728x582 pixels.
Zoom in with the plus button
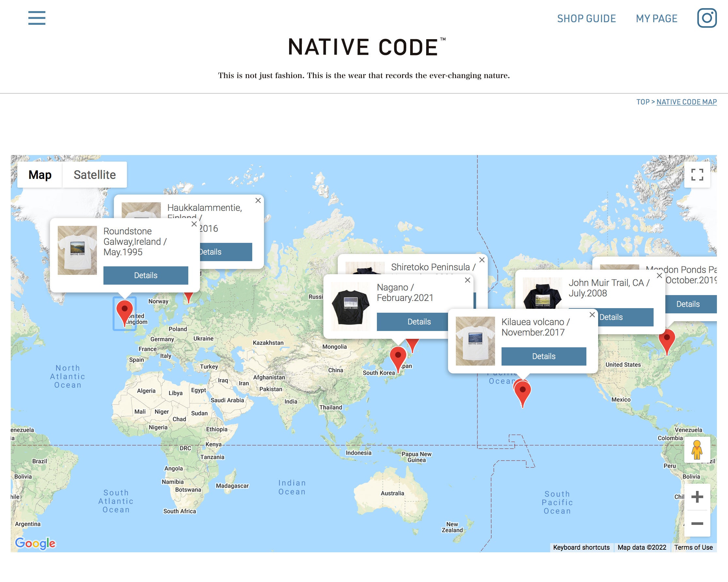click(697, 497)
